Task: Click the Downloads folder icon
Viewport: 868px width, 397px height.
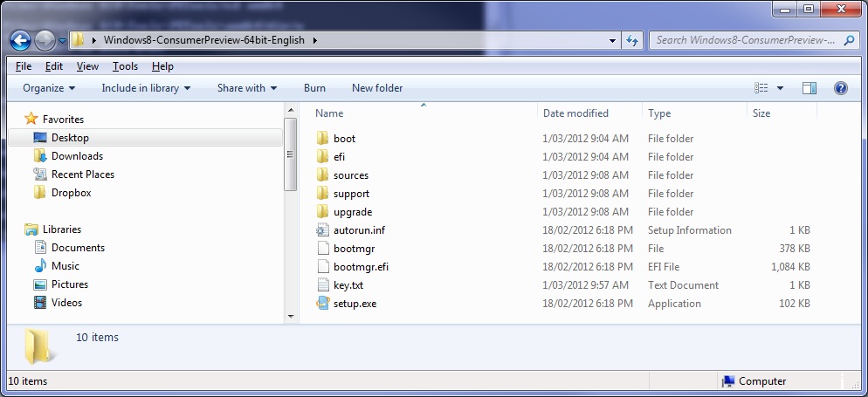Action: [x=39, y=156]
